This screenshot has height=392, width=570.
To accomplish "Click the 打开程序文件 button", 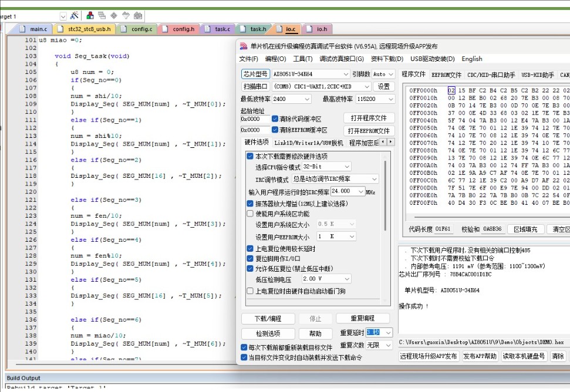I will click(369, 118).
